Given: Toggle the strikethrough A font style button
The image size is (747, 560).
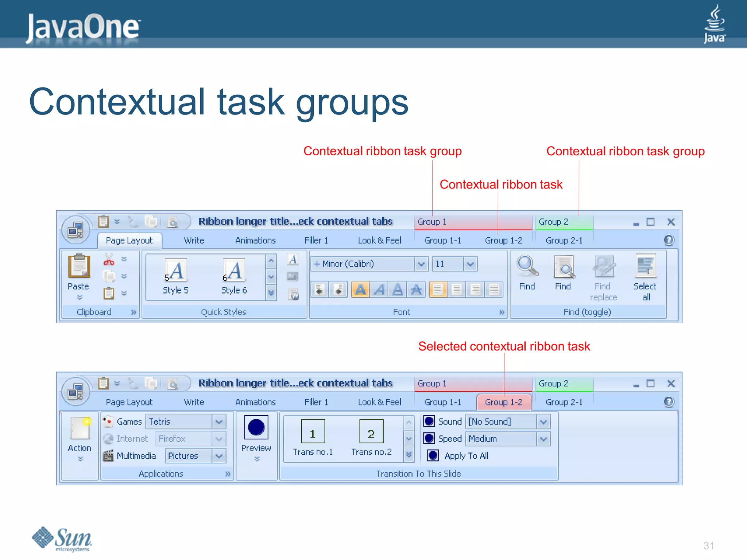Looking at the screenshot, I should pos(416,290).
